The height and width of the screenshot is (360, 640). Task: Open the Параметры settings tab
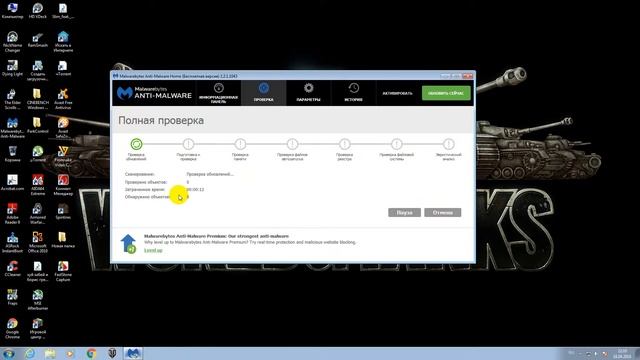[309, 93]
